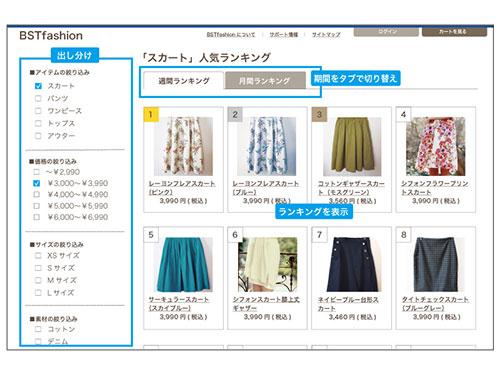This screenshot has height=375, width=500.
Task: Click the カートを見る button
Action: pyautogui.click(x=454, y=32)
